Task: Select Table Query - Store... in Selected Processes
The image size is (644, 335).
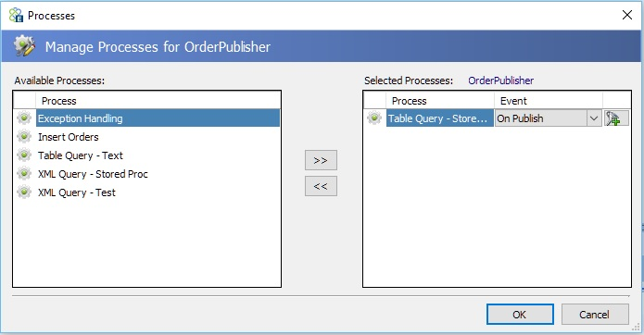Action: tap(439, 118)
